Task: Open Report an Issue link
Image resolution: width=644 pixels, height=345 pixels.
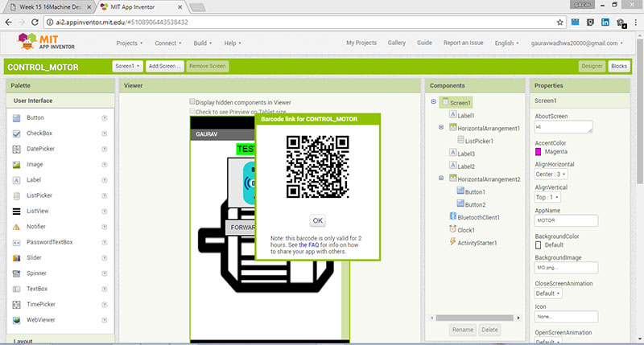Action: click(464, 43)
